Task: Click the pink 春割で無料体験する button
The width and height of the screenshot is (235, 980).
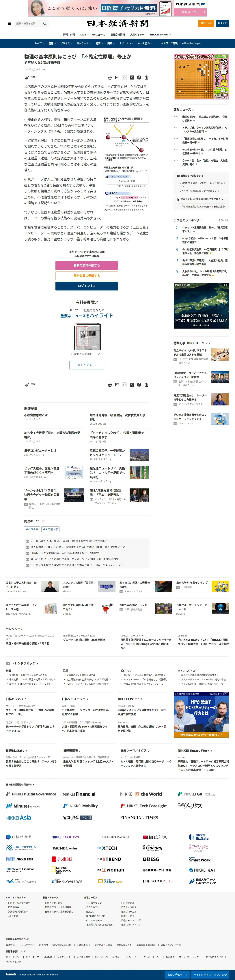Action: [x=86, y=266]
